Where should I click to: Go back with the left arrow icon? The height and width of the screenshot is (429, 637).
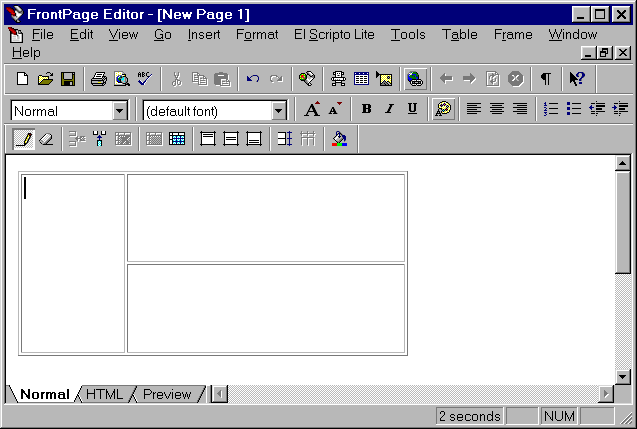pos(446,78)
